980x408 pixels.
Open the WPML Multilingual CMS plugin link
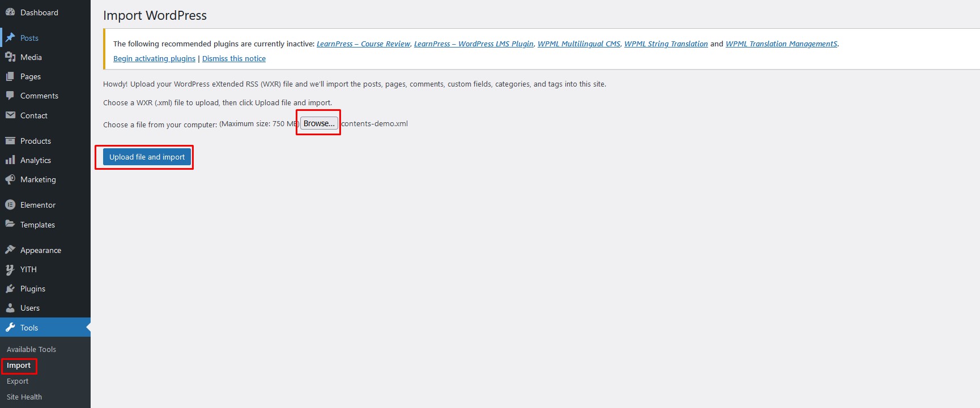(x=578, y=44)
